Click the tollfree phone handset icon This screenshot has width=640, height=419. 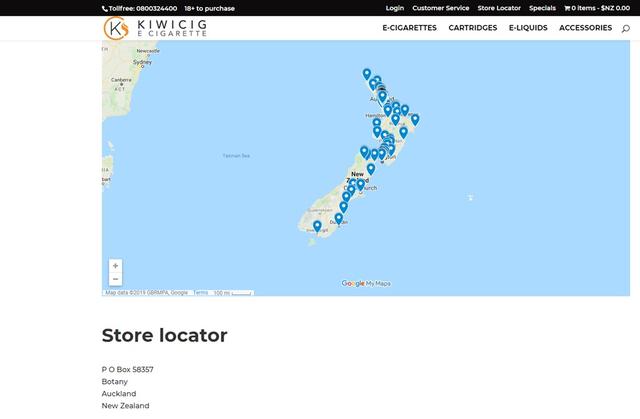(x=105, y=9)
